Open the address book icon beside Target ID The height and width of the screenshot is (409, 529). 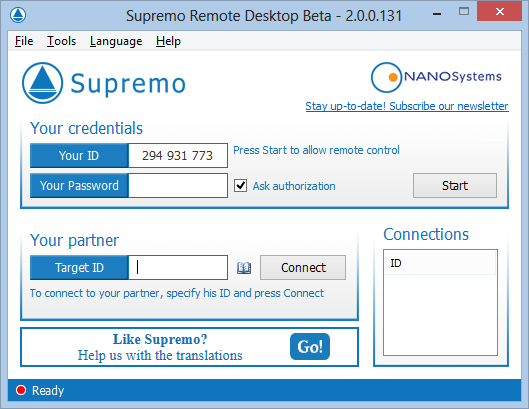pos(244,268)
